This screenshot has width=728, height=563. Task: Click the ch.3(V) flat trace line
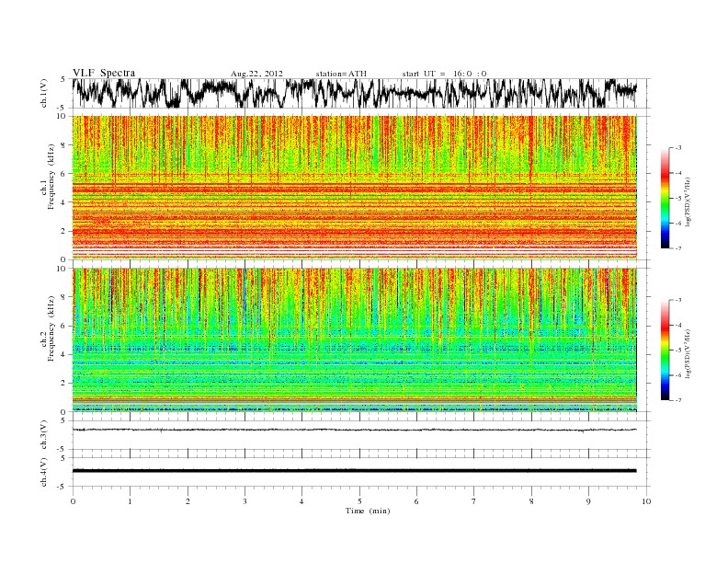pyautogui.click(x=355, y=430)
